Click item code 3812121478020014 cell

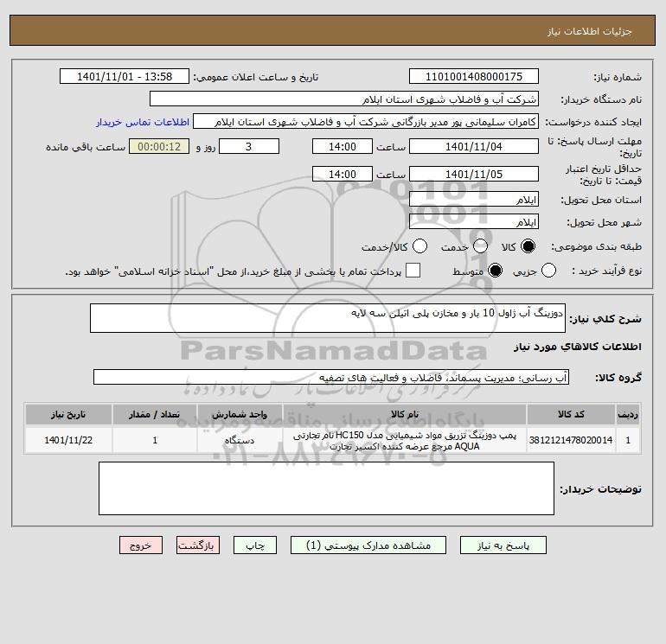[x=571, y=440]
